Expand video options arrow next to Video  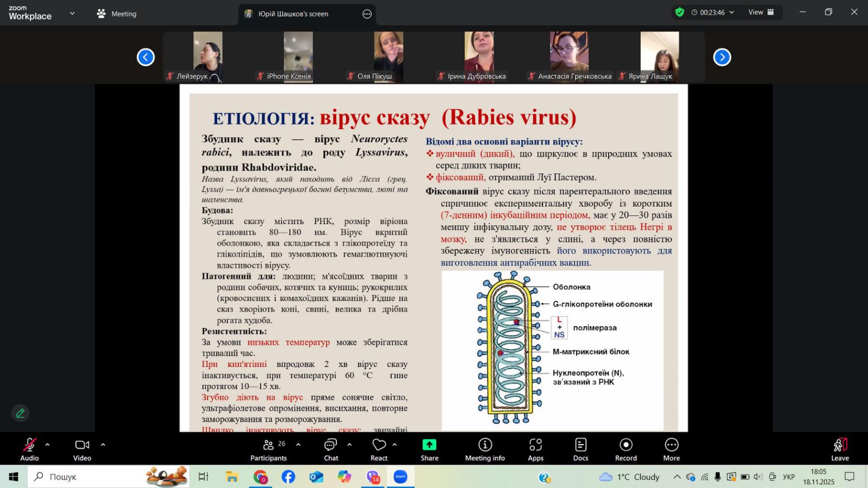click(x=103, y=445)
